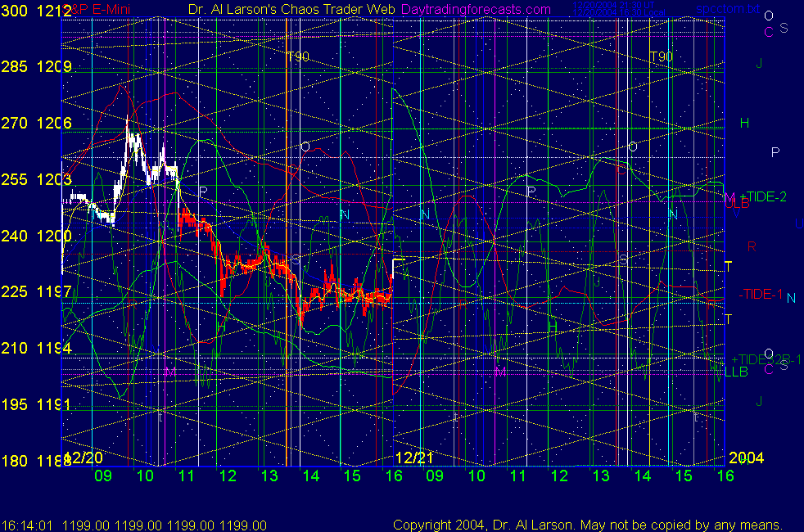The image size is (804, 532).
Task: Click the S&P E-Mini label
Action: coord(97,9)
